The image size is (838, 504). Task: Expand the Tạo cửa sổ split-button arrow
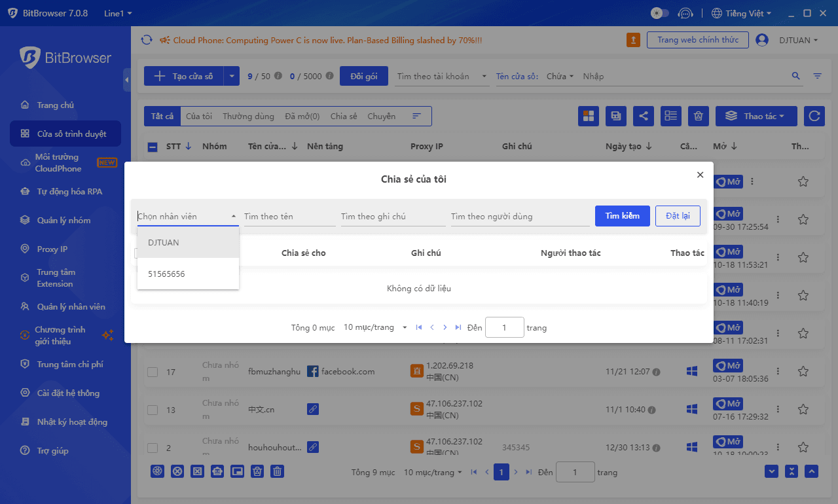click(231, 76)
